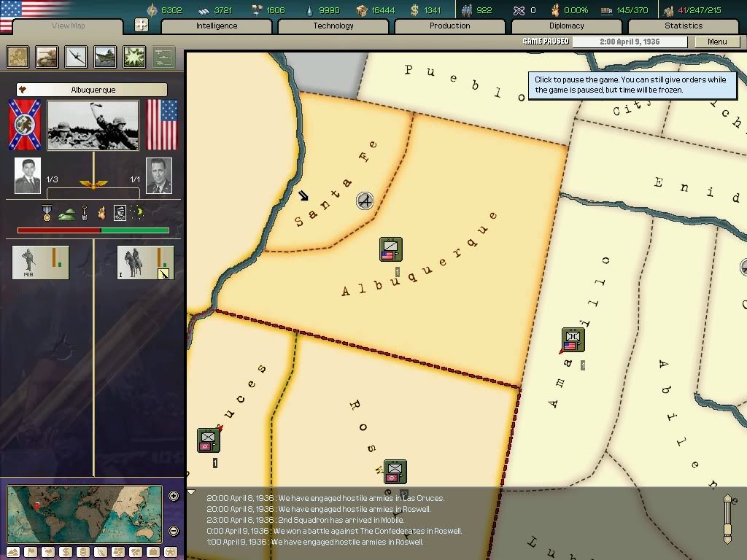
Task: Click the date display to pause game
Action: tap(630, 42)
